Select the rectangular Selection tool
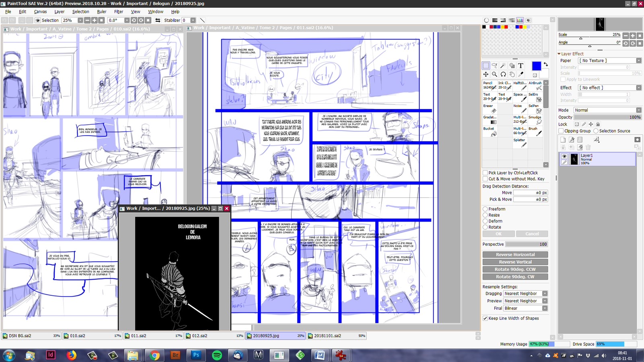Viewport: 644px width, 362px height. [x=486, y=66]
